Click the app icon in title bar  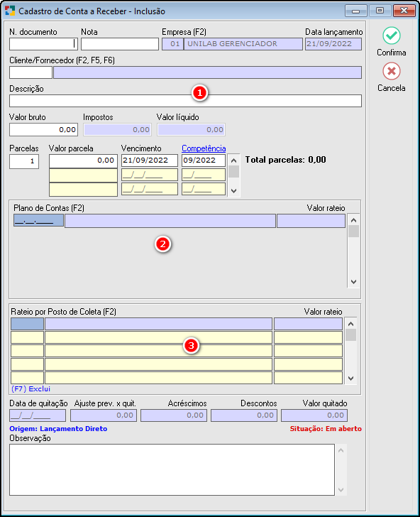coord(10,11)
